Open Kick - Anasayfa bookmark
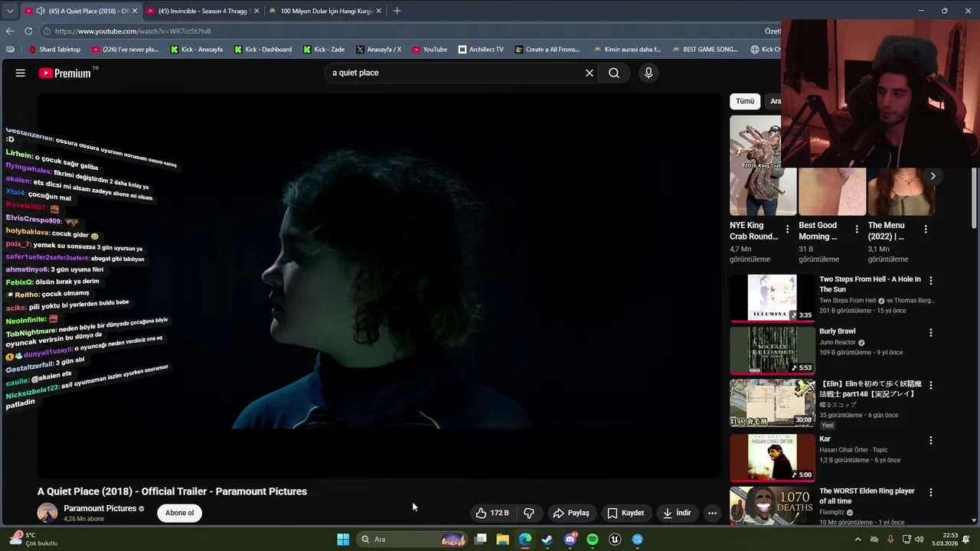Viewport: 980px width, 551px height. click(197, 49)
